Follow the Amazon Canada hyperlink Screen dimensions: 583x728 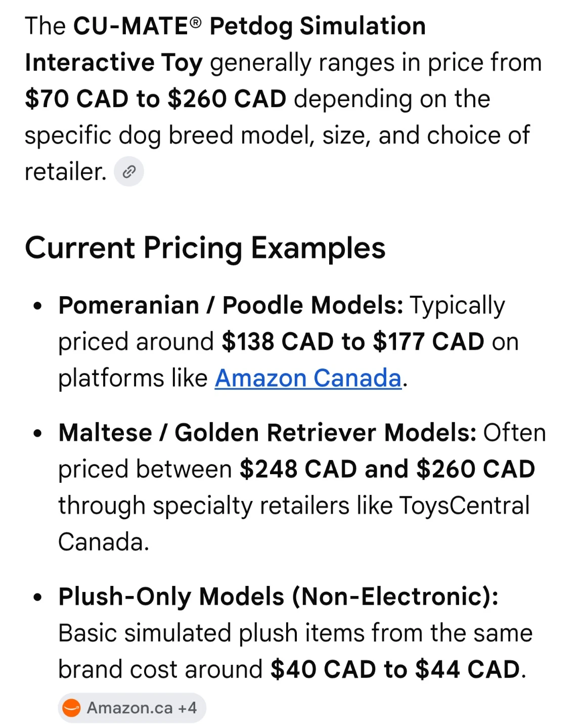coord(308,378)
